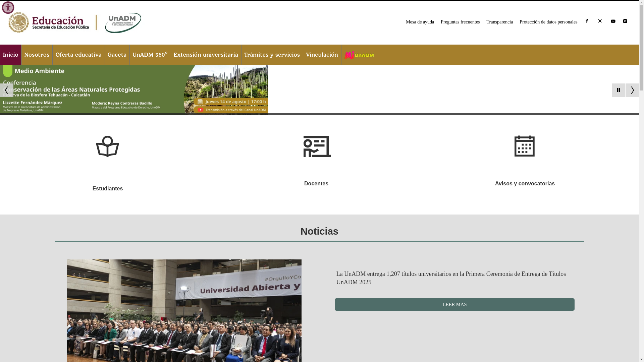Open the accessibility tools icon
Image resolution: width=644 pixels, height=362 pixels.
point(8,7)
